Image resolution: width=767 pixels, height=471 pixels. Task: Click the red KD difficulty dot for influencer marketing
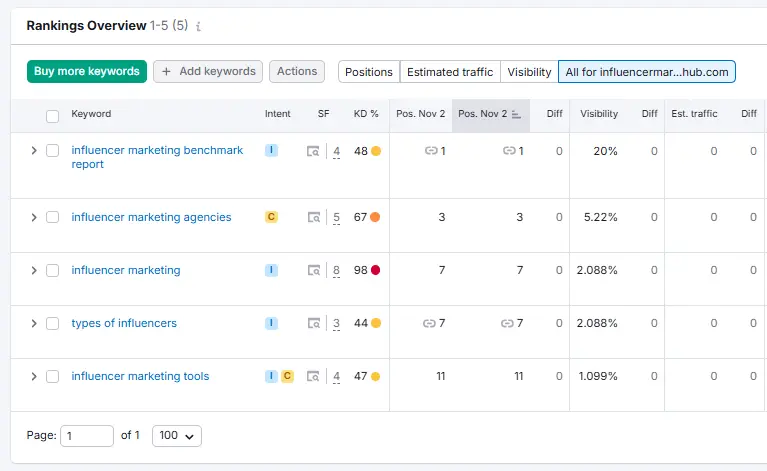click(375, 270)
